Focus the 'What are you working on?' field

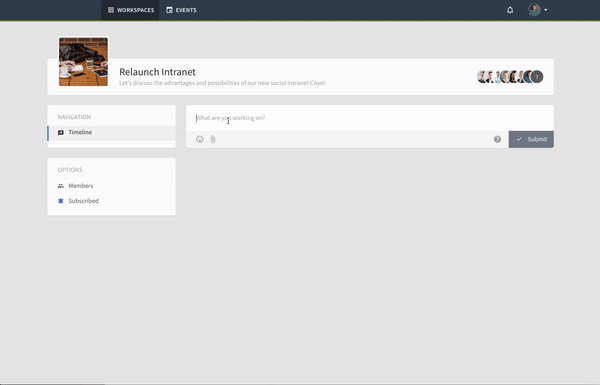(370, 118)
